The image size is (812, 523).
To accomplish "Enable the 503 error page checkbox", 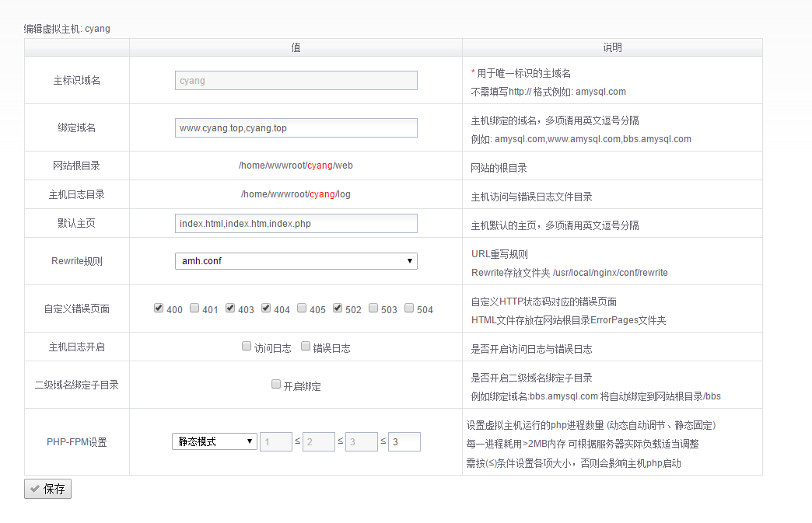I will (x=373, y=308).
